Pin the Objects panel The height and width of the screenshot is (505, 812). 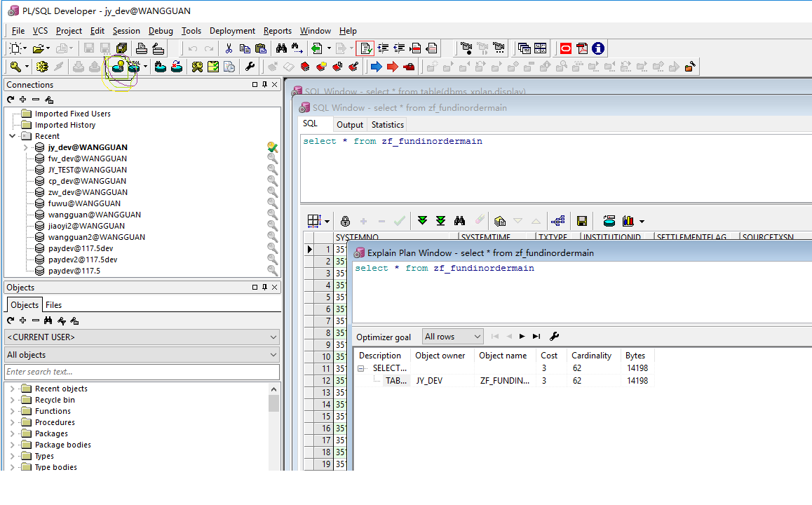click(x=264, y=287)
